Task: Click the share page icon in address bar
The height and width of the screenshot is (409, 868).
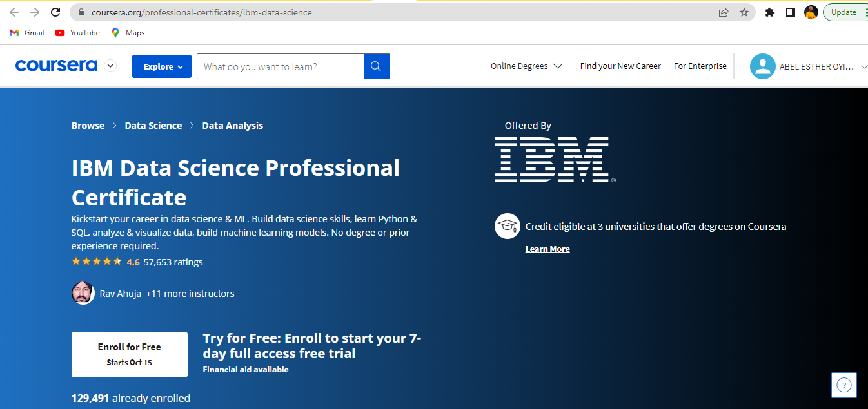Action: tap(724, 12)
